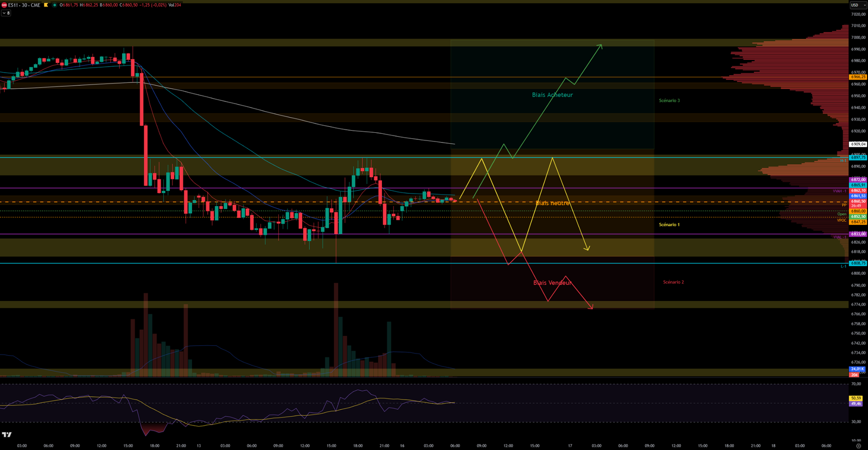Click the 6966,25 orange price label
This screenshot has width=868, height=450.
pos(858,77)
